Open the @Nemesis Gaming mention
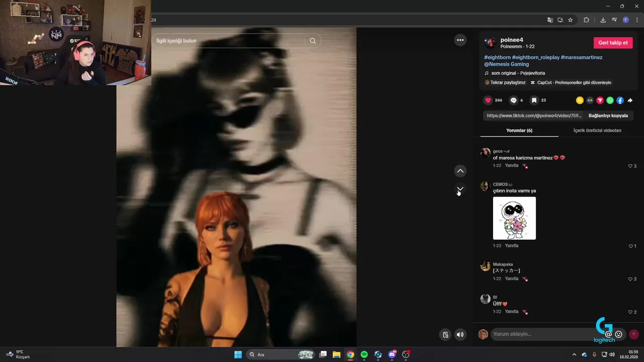The height and width of the screenshot is (362, 644). [x=506, y=64]
